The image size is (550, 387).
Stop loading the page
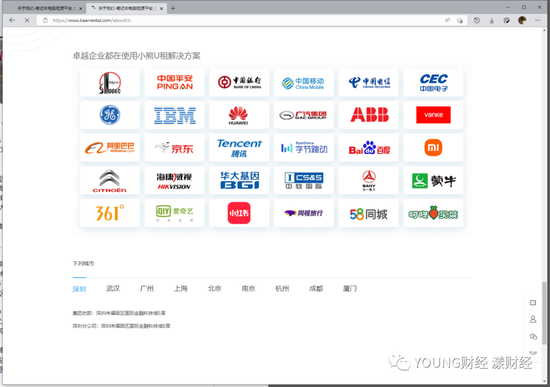[x=27, y=20]
